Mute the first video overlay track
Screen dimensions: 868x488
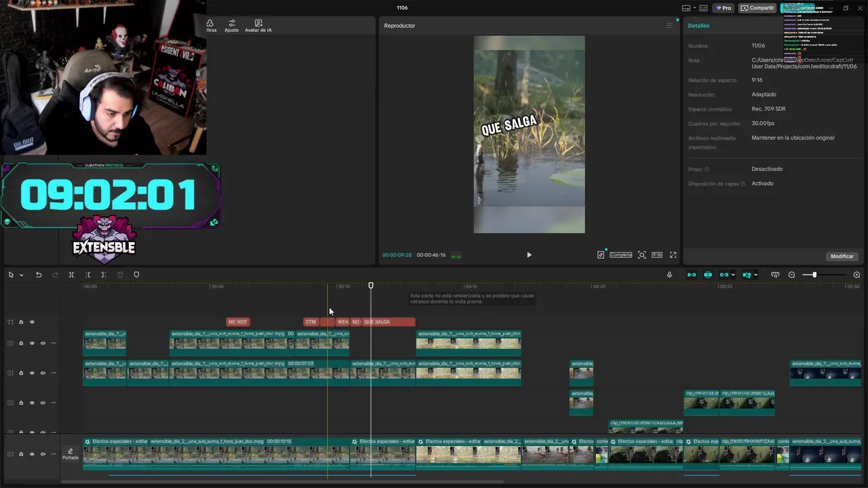pos(43,343)
